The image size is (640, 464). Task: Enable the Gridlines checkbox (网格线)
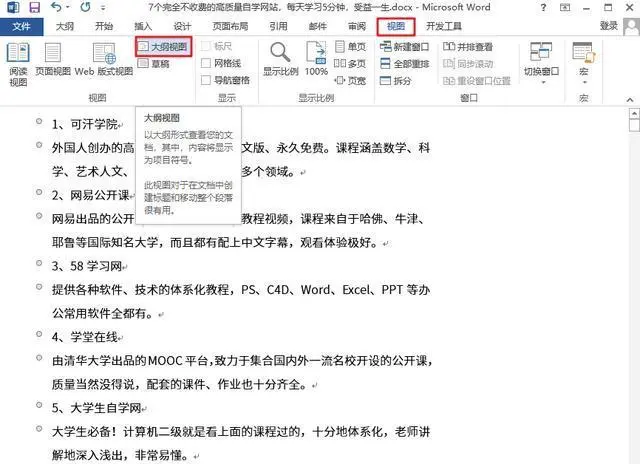click(206, 63)
